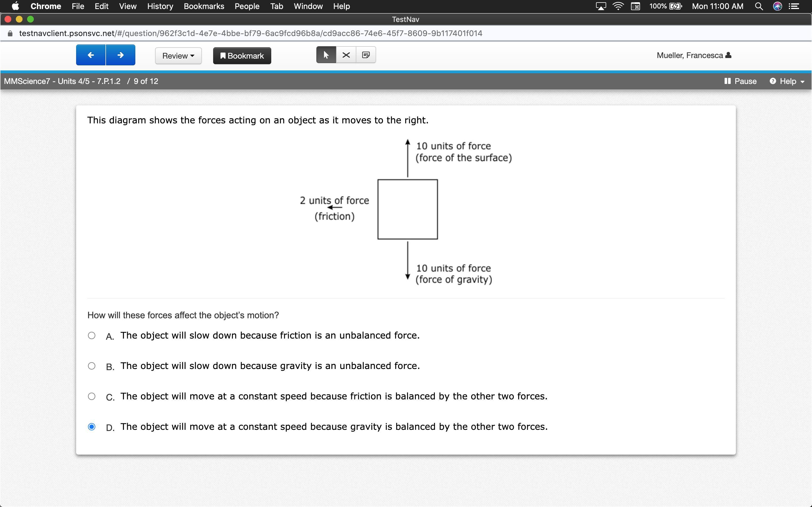
Task: Choose option C constant speed friction balanced
Action: click(x=92, y=396)
